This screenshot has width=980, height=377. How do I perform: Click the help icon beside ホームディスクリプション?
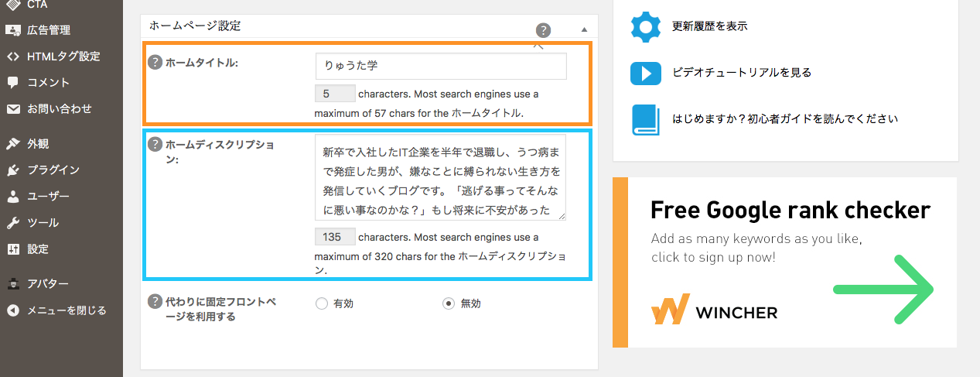[x=155, y=145]
